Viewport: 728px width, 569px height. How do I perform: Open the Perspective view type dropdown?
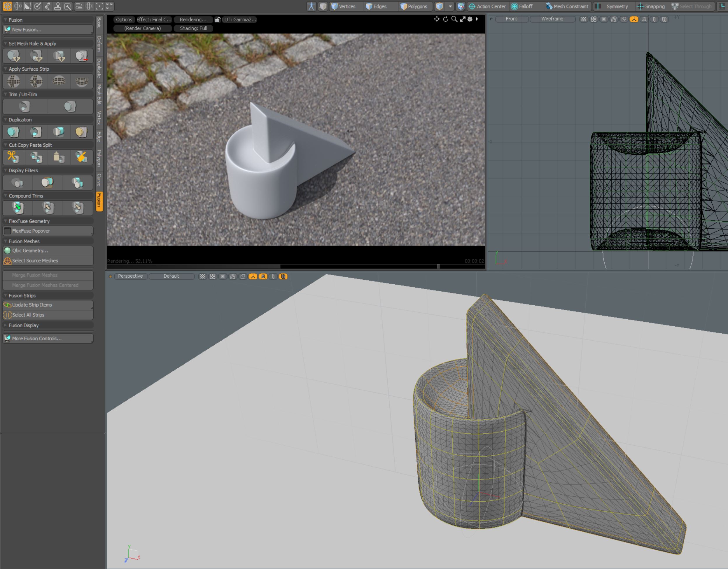coord(130,276)
